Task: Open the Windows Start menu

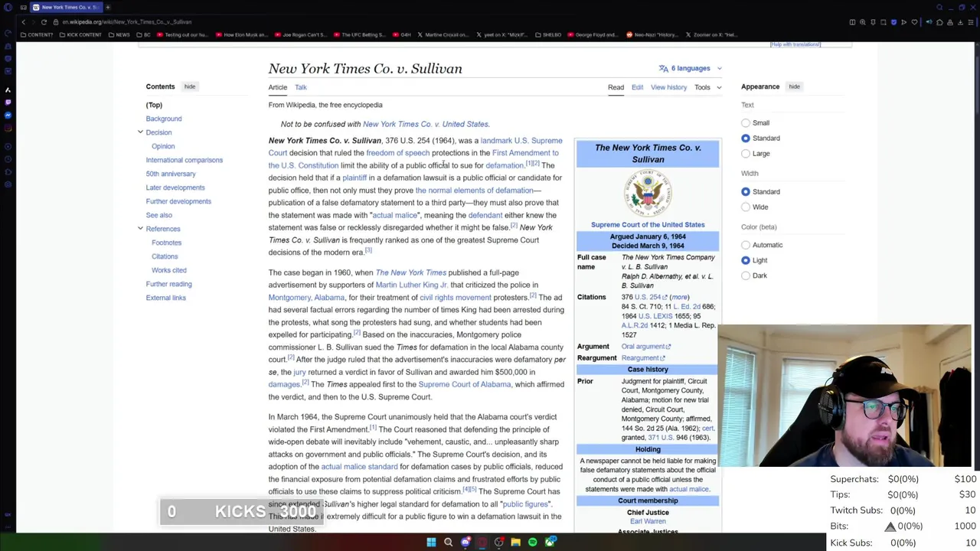Action: (431, 542)
